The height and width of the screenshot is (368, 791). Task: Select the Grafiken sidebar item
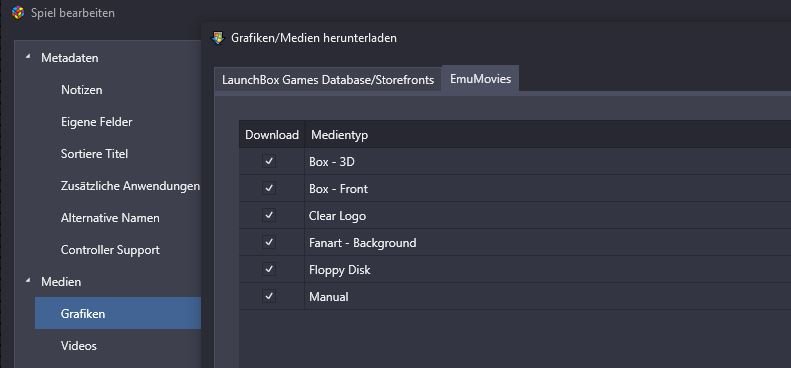(118, 313)
